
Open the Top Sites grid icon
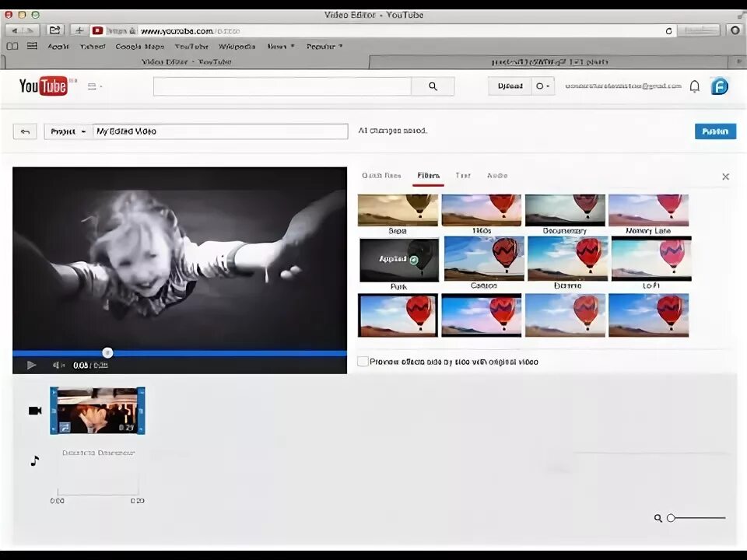pos(32,46)
